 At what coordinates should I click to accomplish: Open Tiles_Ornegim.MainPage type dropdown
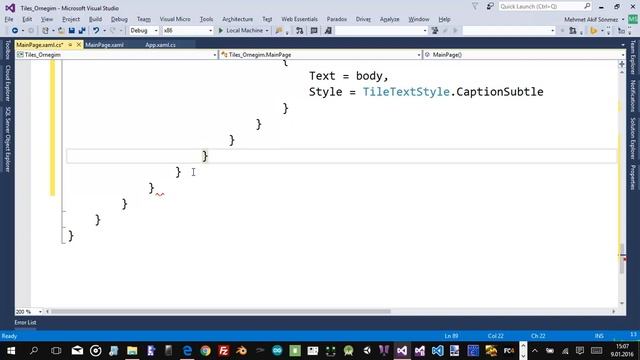tap(321, 55)
